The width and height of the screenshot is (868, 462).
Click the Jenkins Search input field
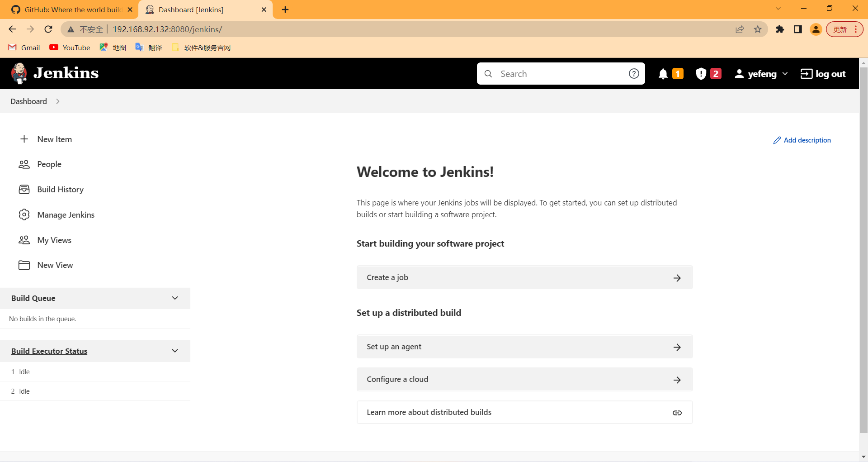click(x=561, y=74)
